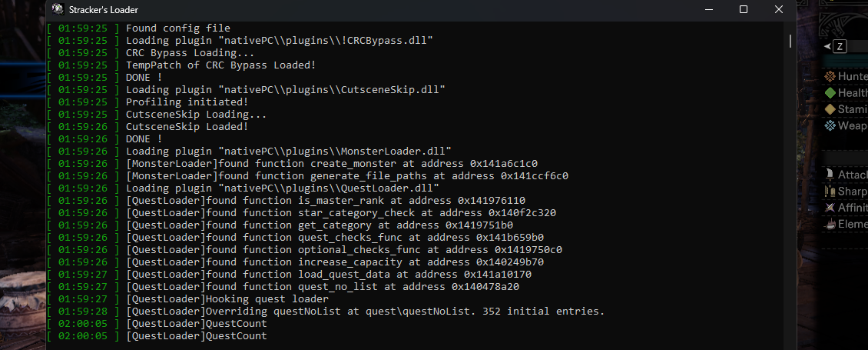868x350 pixels.
Task: Click the Sharpness stat icon
Action: pos(830,192)
